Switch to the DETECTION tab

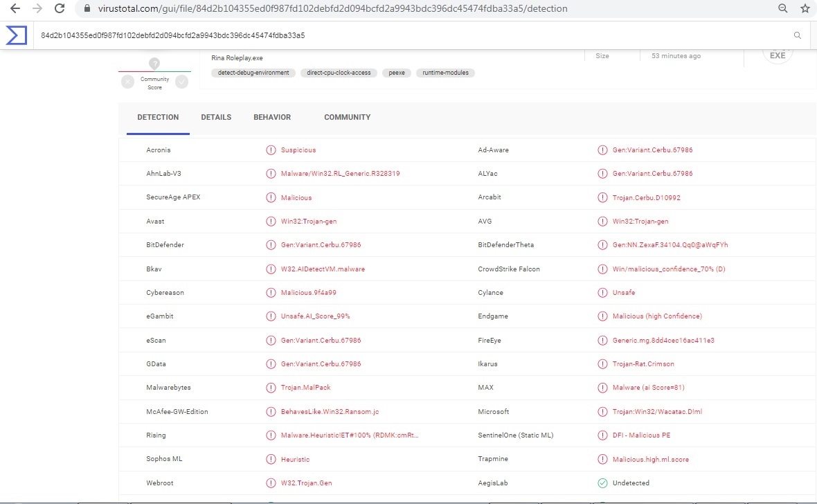158,117
